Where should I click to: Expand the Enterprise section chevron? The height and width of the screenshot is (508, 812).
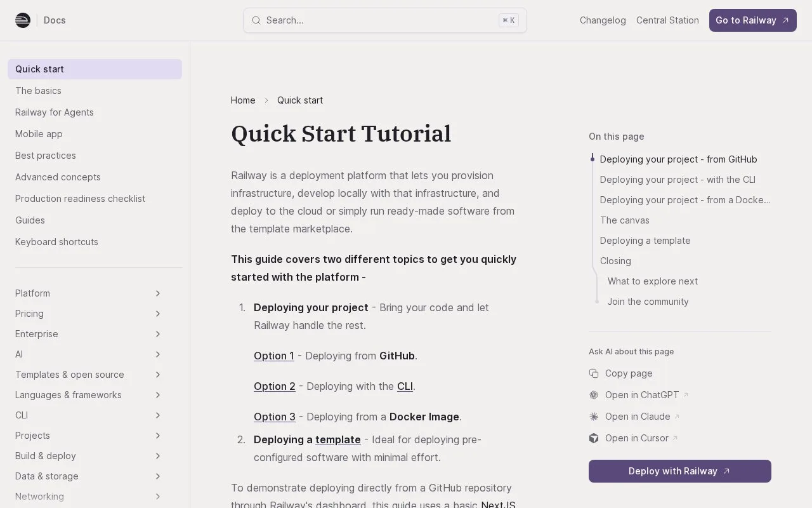(158, 334)
